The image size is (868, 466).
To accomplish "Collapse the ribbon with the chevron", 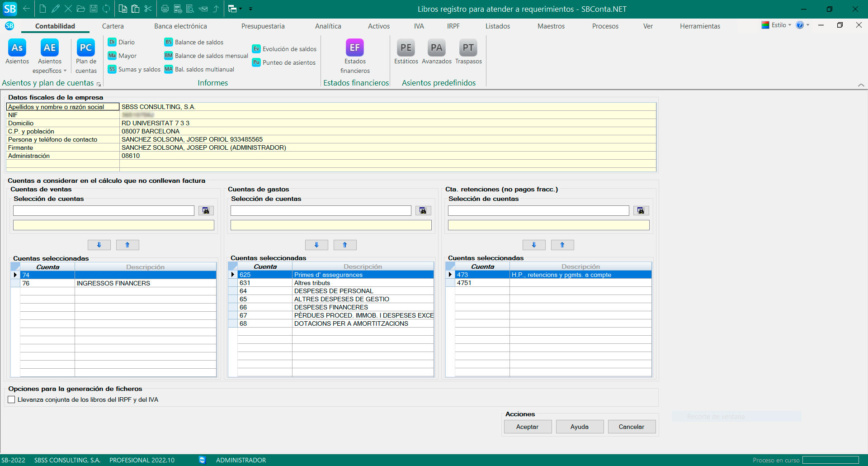I will click(861, 85).
